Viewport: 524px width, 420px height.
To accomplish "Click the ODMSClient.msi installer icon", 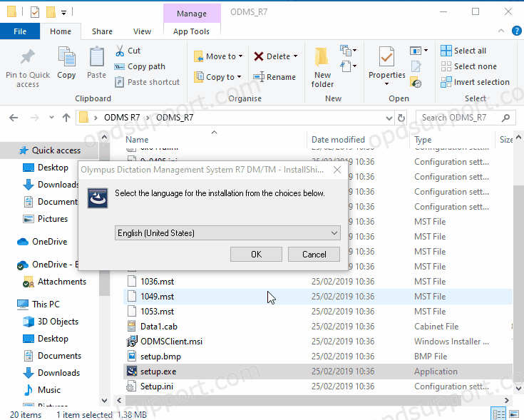I will coord(132,341).
